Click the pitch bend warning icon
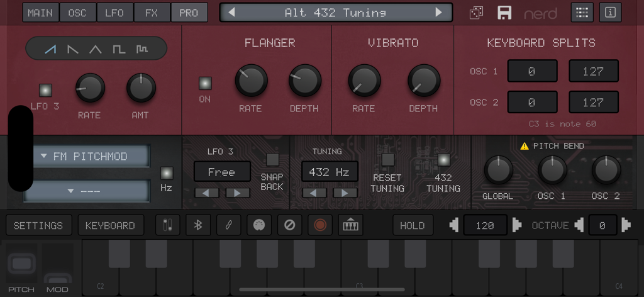The height and width of the screenshot is (297, 644). 525,146
